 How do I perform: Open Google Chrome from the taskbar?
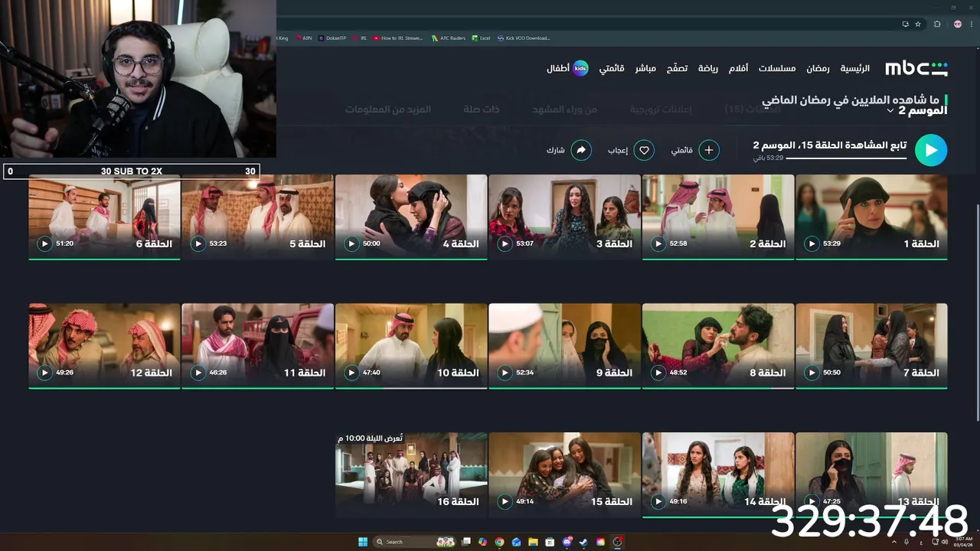pos(499,542)
